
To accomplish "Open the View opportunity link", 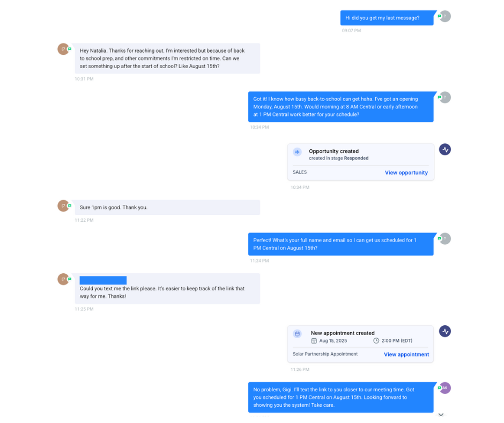I will coord(406,173).
